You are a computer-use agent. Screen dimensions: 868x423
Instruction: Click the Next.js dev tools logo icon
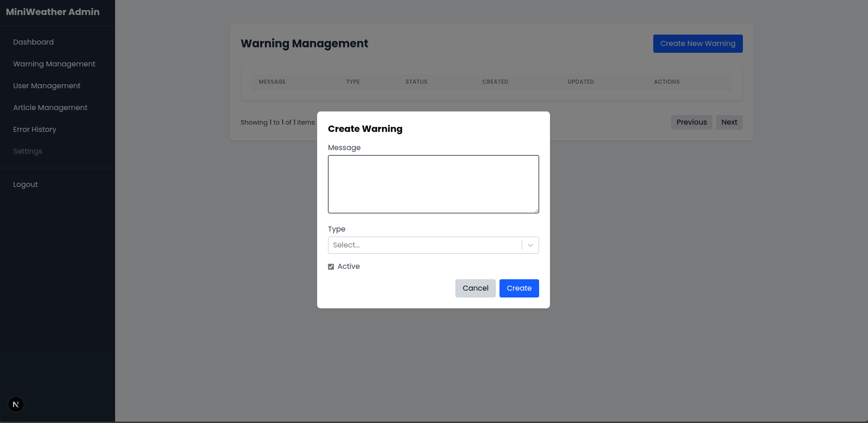tap(16, 404)
